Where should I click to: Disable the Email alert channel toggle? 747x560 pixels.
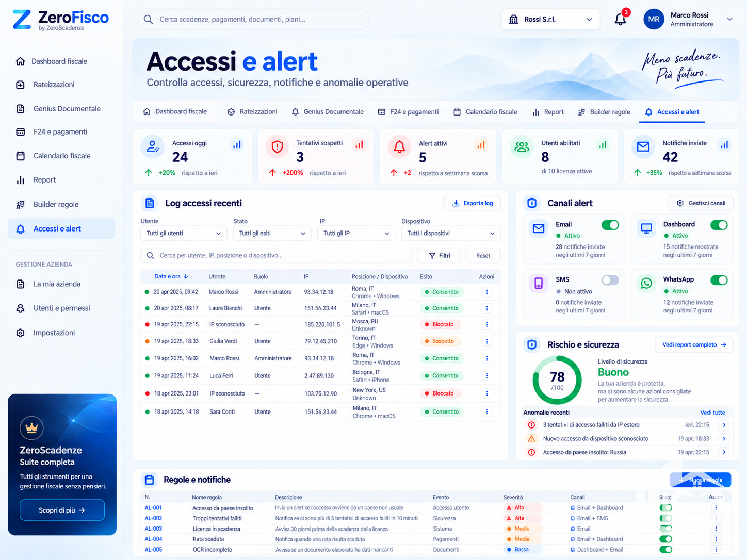pos(610,225)
